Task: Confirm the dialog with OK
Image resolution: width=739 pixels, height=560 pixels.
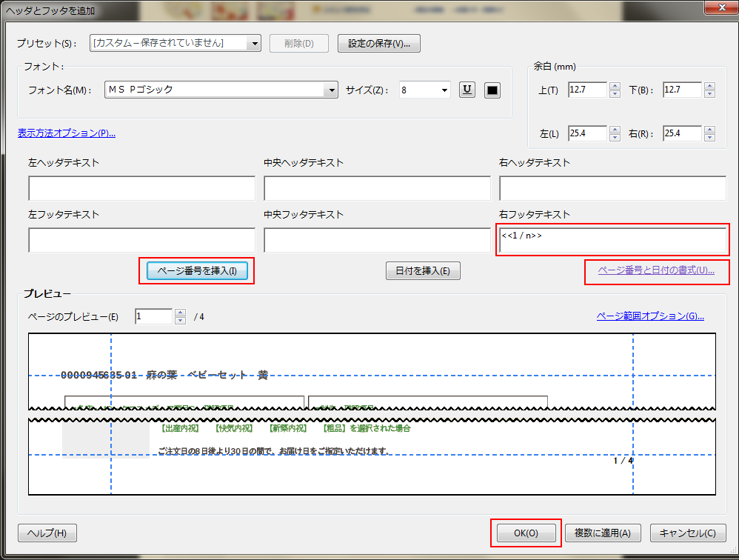Action: pyautogui.click(x=526, y=533)
